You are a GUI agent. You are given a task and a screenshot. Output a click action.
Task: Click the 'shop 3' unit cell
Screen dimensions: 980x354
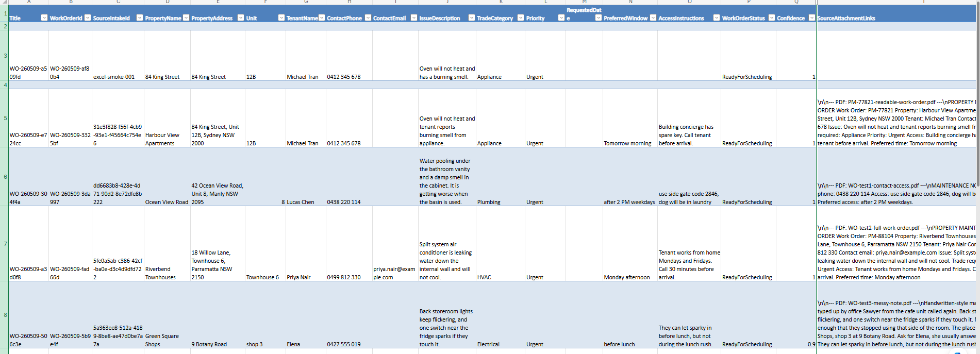click(x=265, y=315)
